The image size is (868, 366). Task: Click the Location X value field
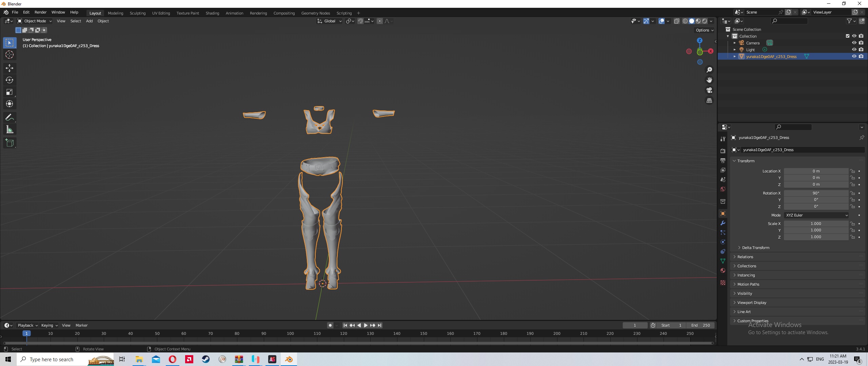pyautogui.click(x=816, y=171)
